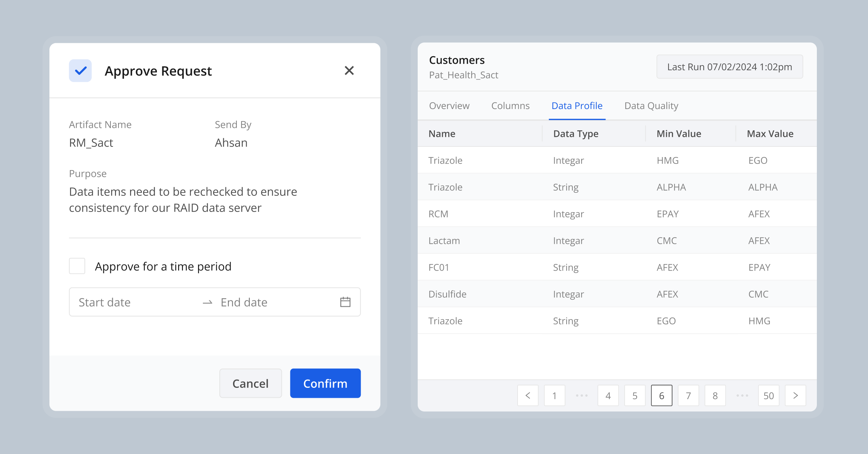The image size is (868, 454).
Task: Click ellipsis before page 50
Action: (742, 396)
